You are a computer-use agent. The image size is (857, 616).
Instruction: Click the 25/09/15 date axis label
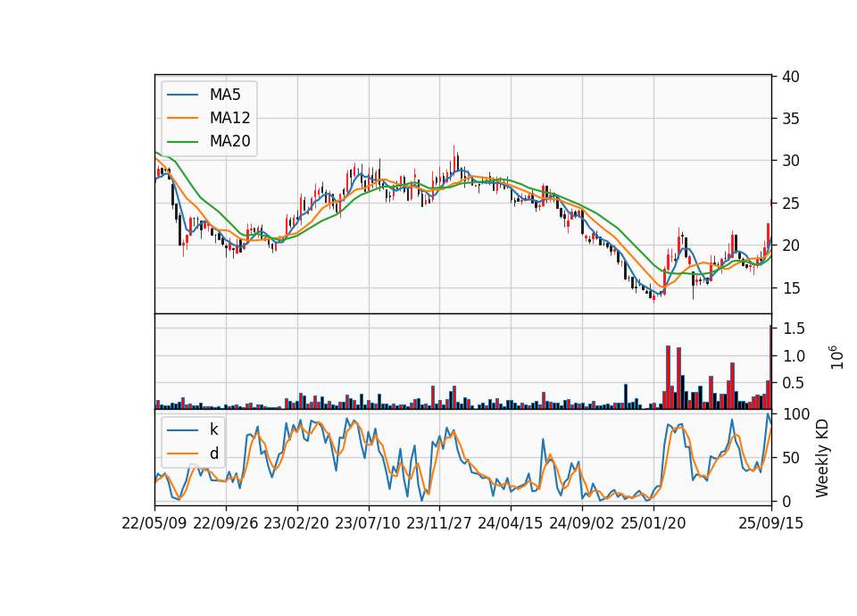770,523
